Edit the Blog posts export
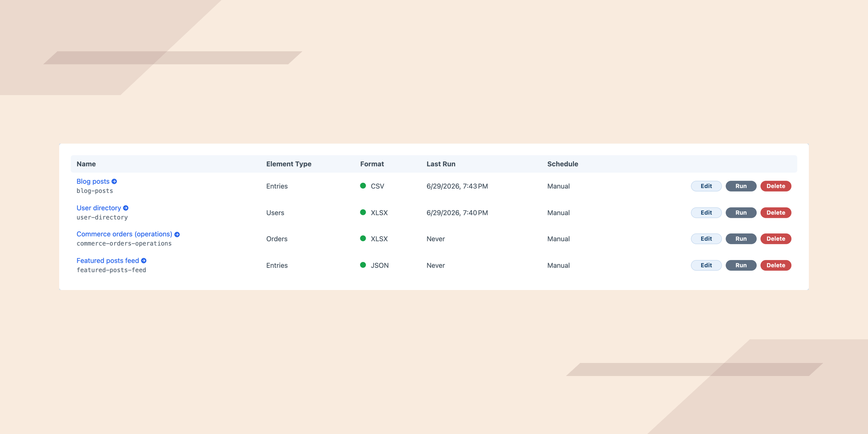Screen dimensions: 868x434 706,186
